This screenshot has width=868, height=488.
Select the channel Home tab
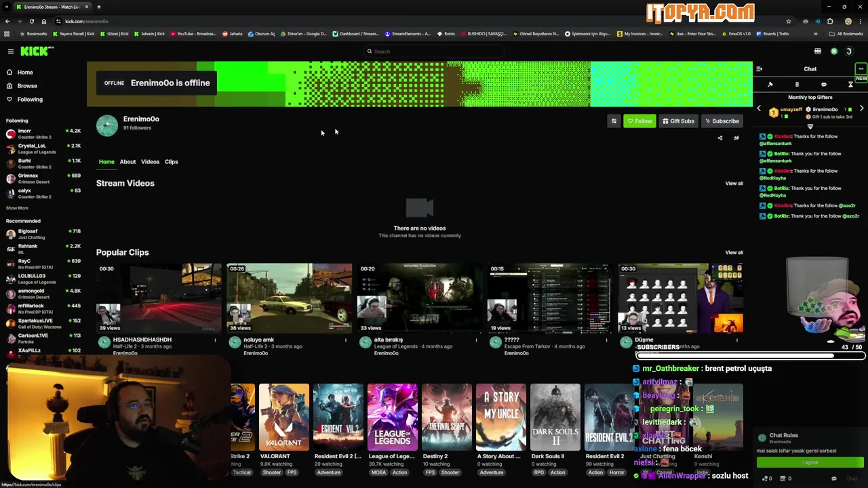(x=106, y=162)
